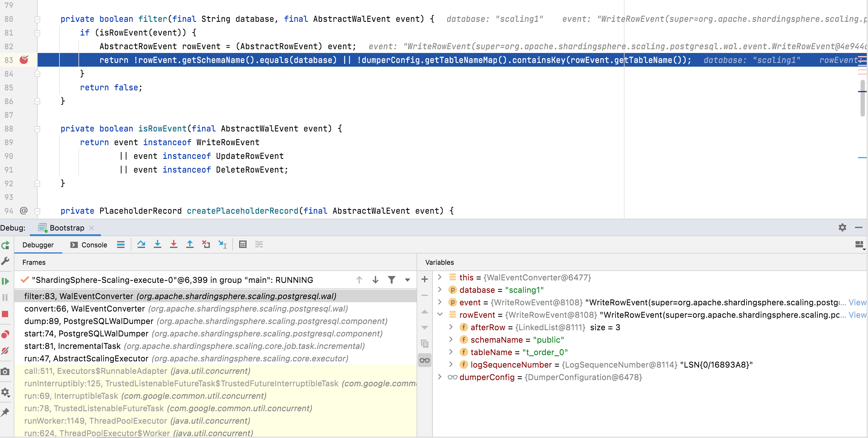Viewport: 868px width, 438px height.
Task: Enable the frames filter funnel
Action: (x=391, y=279)
